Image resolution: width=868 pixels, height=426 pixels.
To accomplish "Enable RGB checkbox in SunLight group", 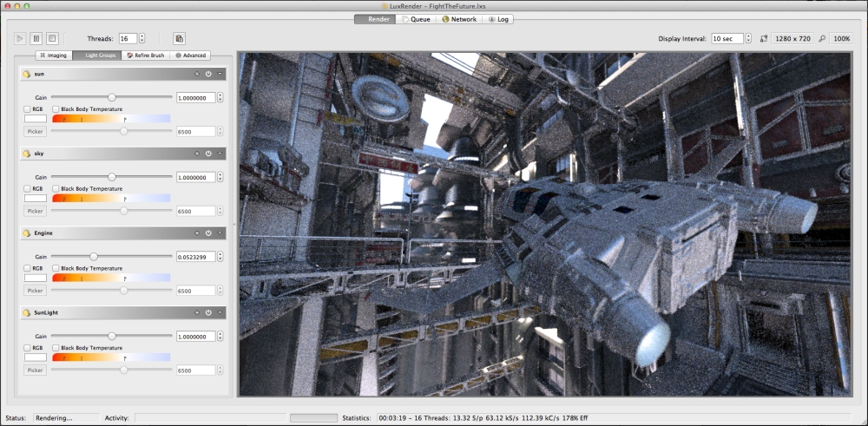I will pyautogui.click(x=27, y=348).
